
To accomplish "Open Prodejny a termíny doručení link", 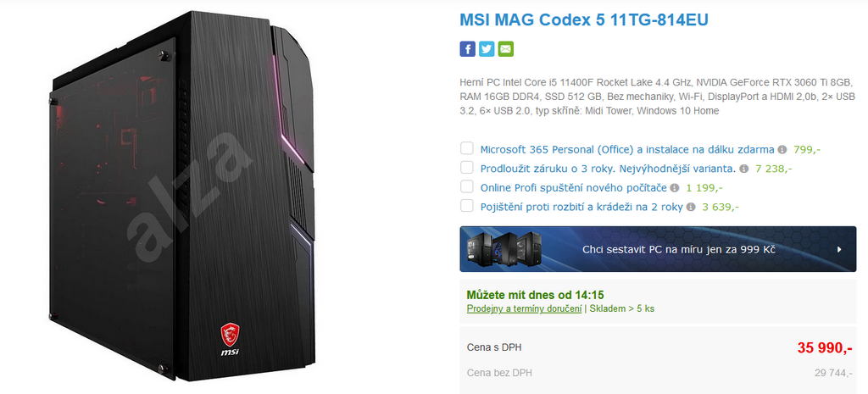I will pos(524,308).
